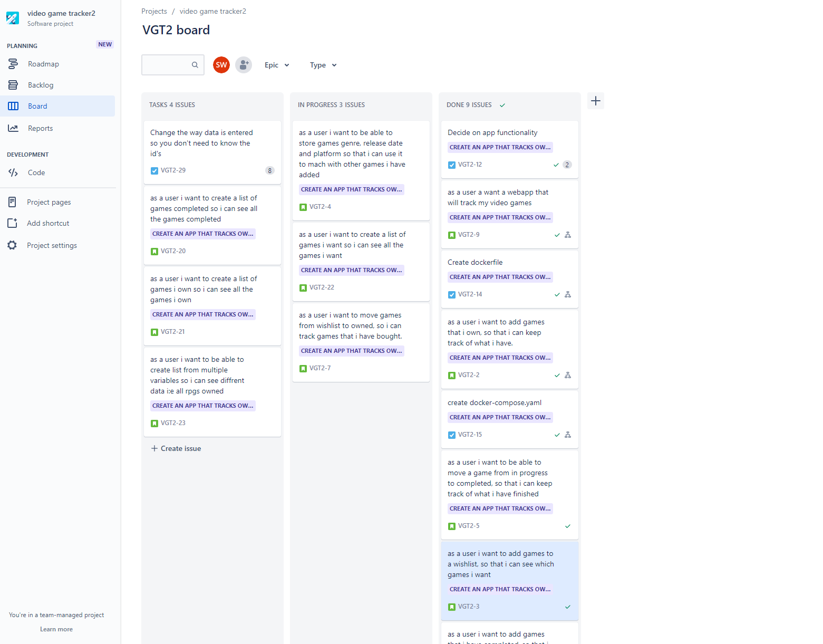Open the Code section under Development
The width and height of the screenshot is (823, 644).
(36, 172)
